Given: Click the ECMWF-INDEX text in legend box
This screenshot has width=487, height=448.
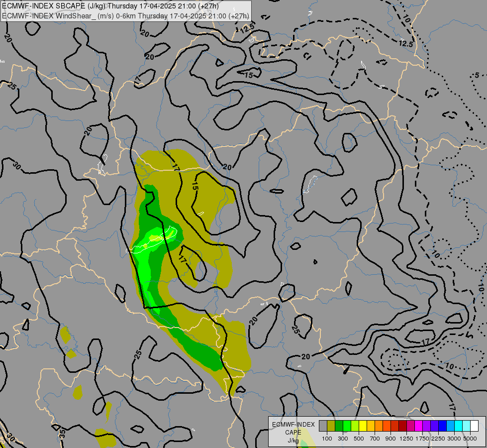Looking at the screenshot, I should tap(293, 425).
